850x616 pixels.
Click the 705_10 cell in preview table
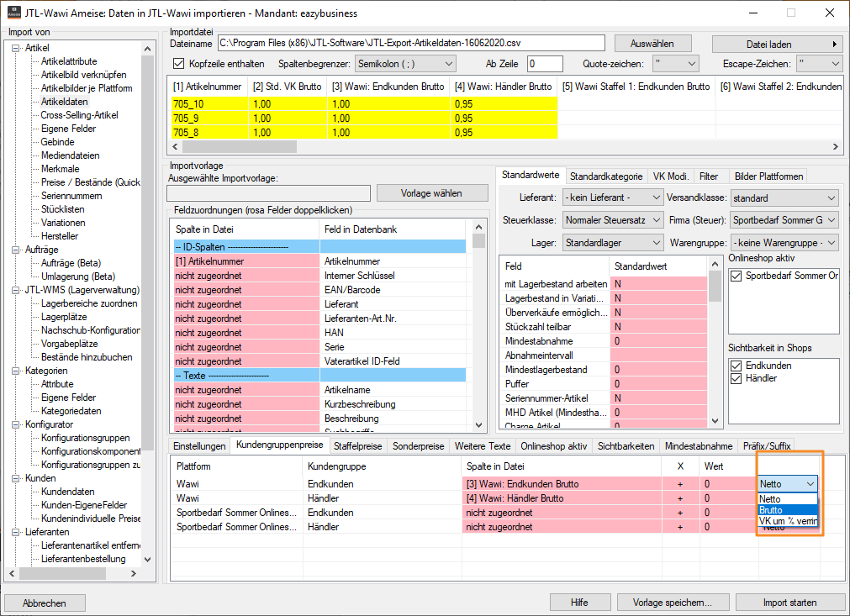210,104
